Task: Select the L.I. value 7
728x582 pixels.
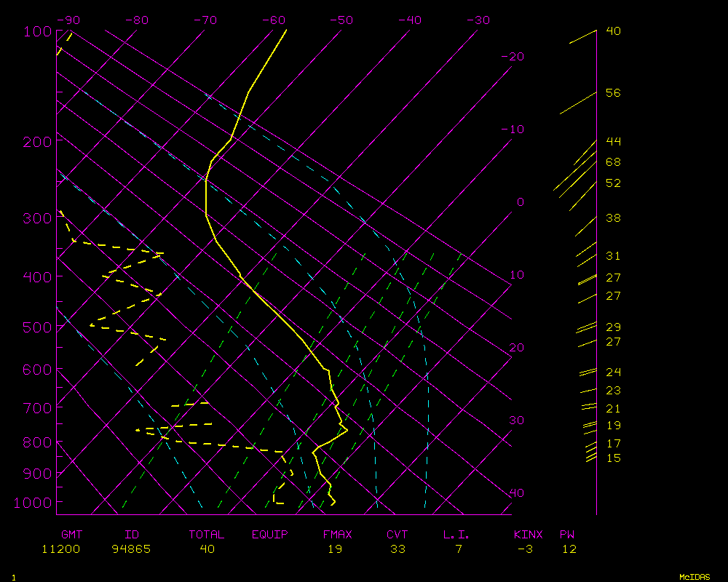Action: pyautogui.click(x=459, y=549)
